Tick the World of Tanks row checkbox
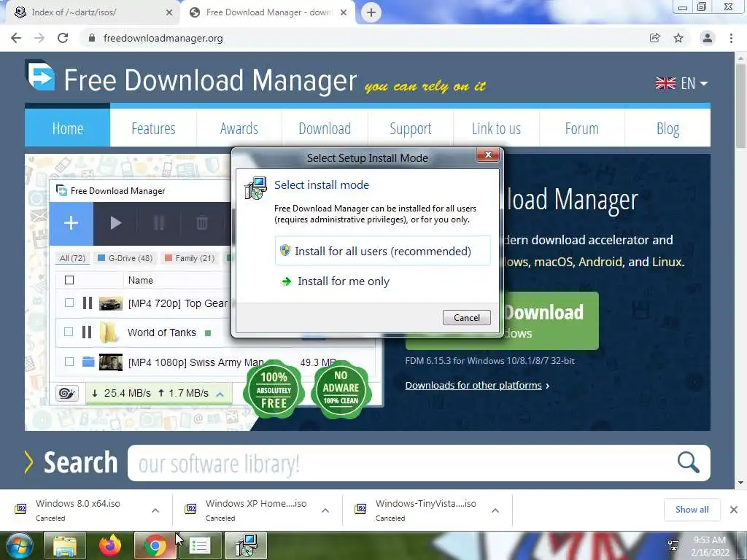 pyautogui.click(x=69, y=332)
